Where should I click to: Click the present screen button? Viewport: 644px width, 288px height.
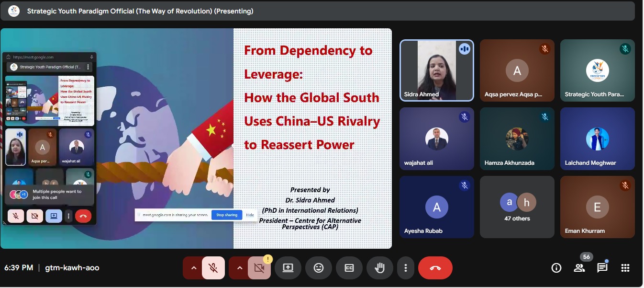[x=288, y=268]
